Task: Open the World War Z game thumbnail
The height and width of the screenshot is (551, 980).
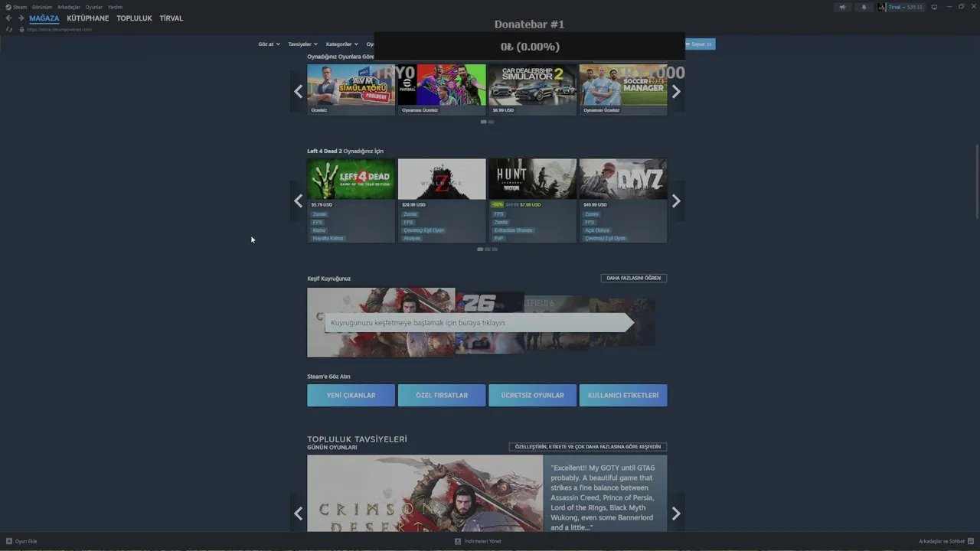Action: (442, 179)
